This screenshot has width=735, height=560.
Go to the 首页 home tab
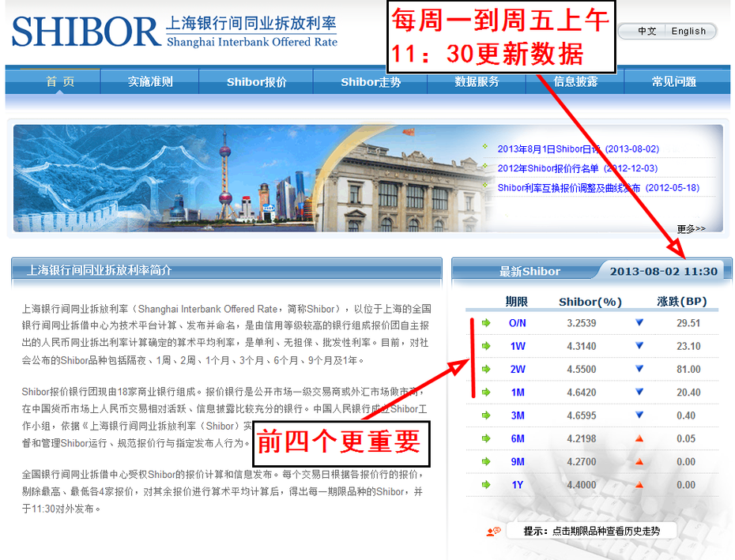coord(60,81)
